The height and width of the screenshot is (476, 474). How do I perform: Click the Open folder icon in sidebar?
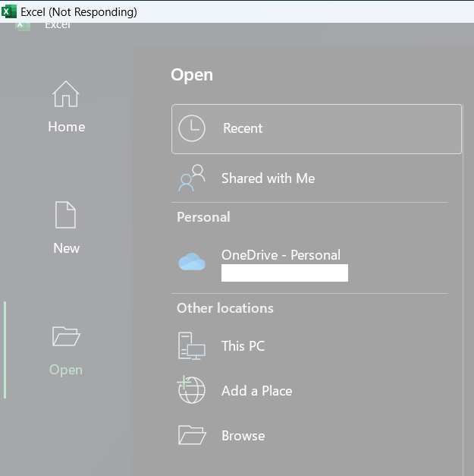coord(66,336)
